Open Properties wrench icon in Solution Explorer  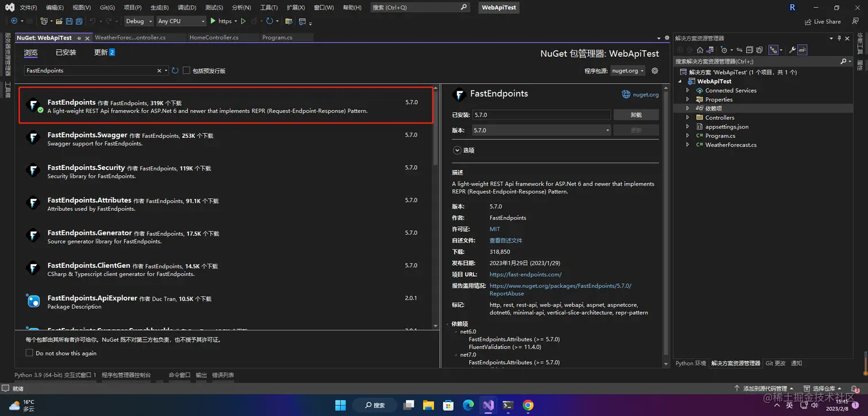(x=792, y=50)
